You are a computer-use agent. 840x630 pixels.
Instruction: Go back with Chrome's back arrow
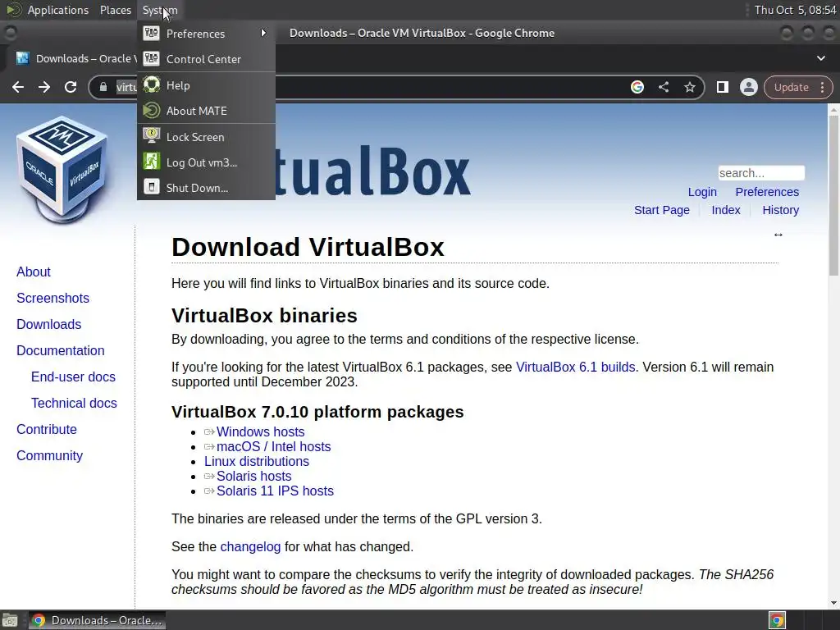[18, 87]
